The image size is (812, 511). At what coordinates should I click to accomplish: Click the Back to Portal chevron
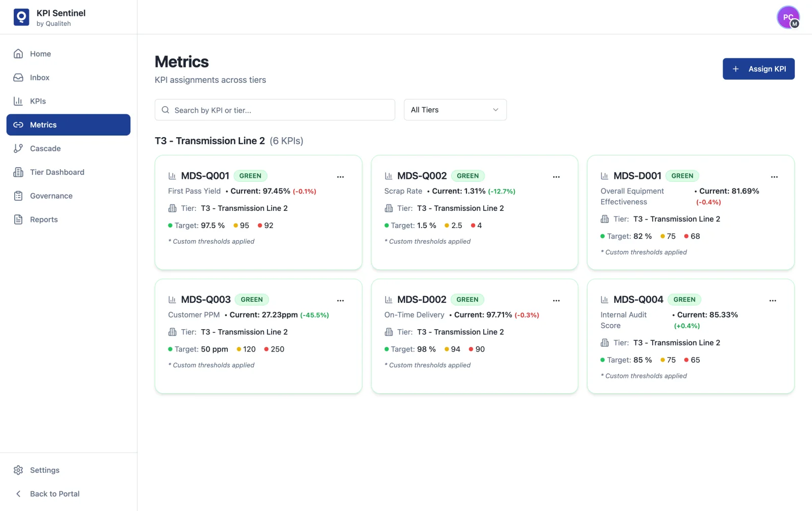pyautogui.click(x=18, y=494)
